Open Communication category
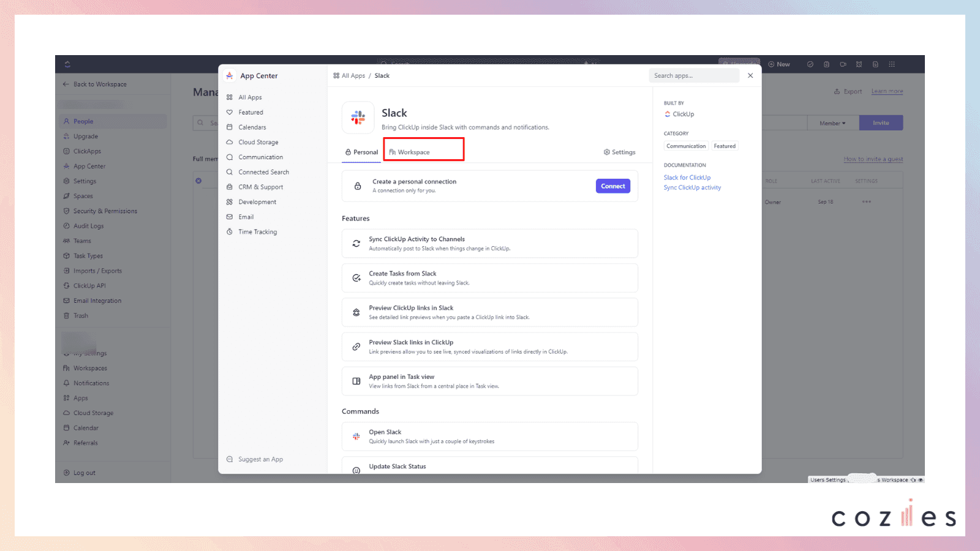The height and width of the screenshot is (551, 980). pyautogui.click(x=255, y=157)
